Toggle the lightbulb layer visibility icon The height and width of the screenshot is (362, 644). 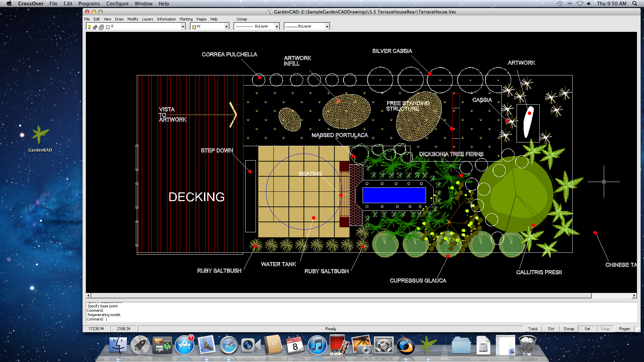point(89,27)
